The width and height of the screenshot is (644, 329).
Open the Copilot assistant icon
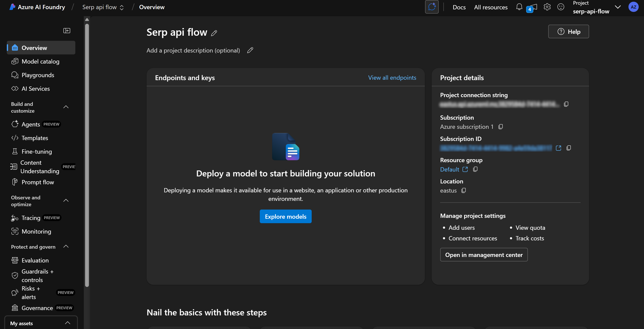click(x=432, y=7)
